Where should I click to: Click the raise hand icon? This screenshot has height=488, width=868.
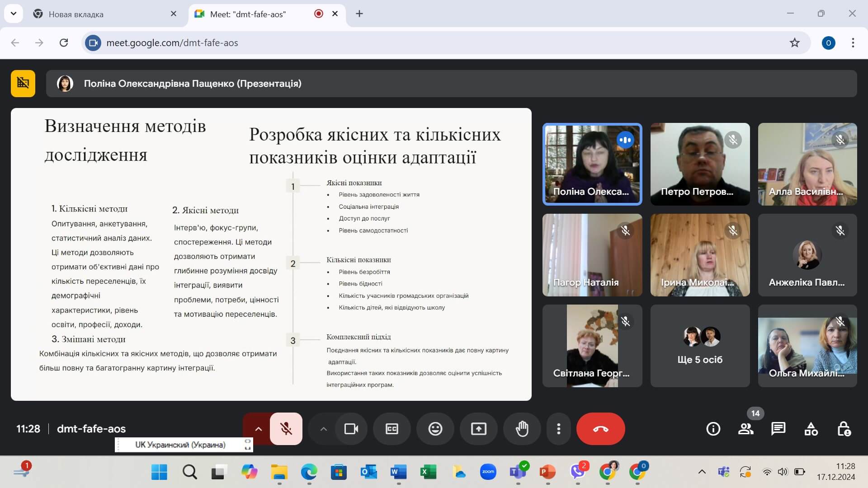pyautogui.click(x=522, y=429)
